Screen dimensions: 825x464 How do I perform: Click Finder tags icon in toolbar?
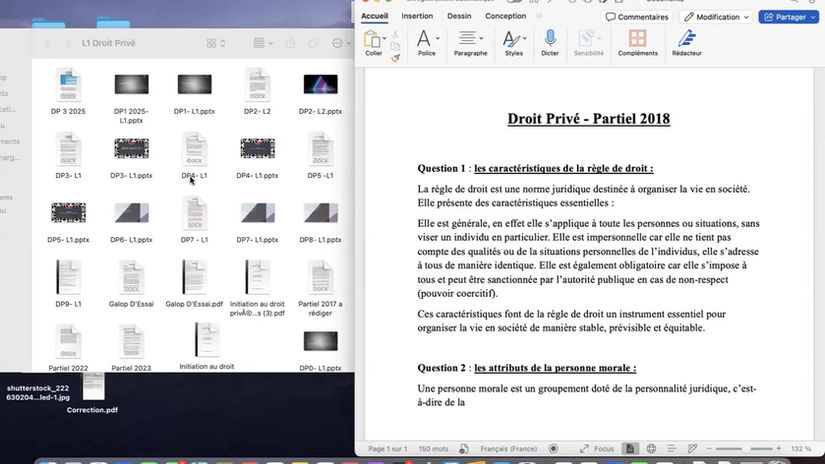pos(313,43)
